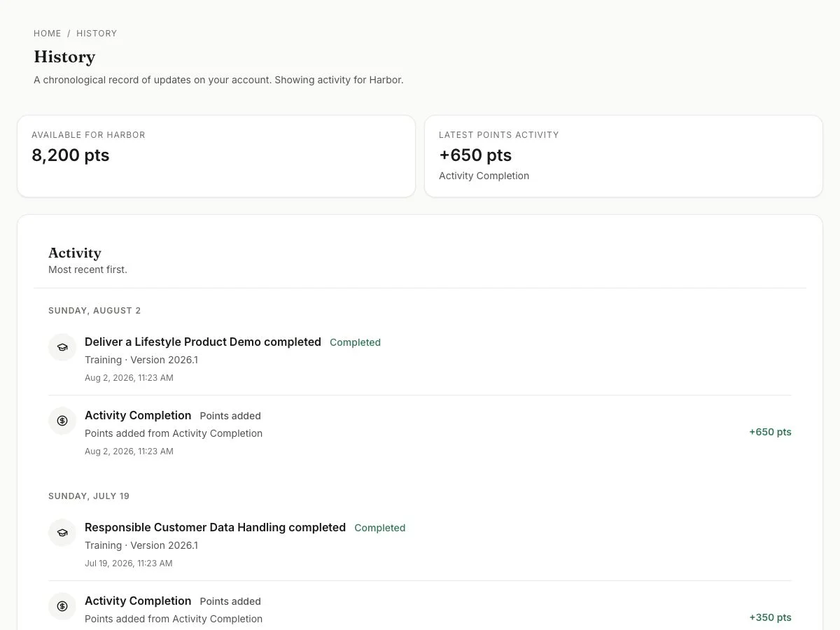Click the '+350 pts' amount in the activity list
840x630 pixels.
tap(770, 617)
